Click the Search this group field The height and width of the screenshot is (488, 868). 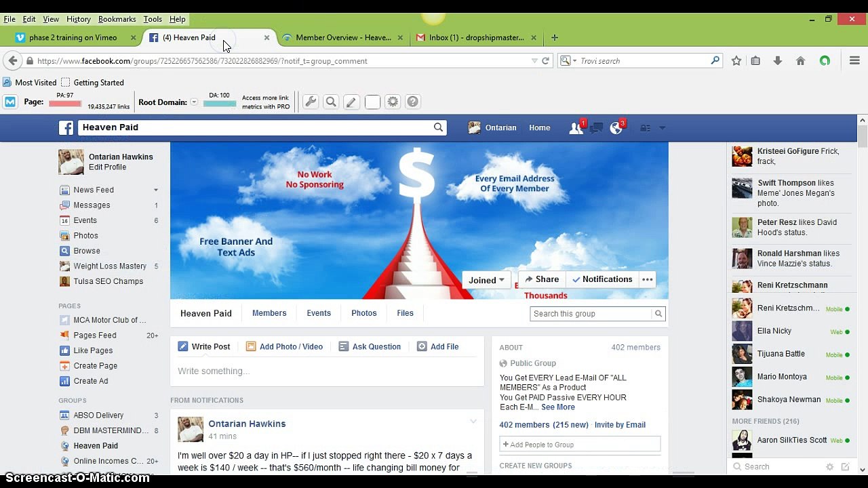pyautogui.click(x=591, y=314)
